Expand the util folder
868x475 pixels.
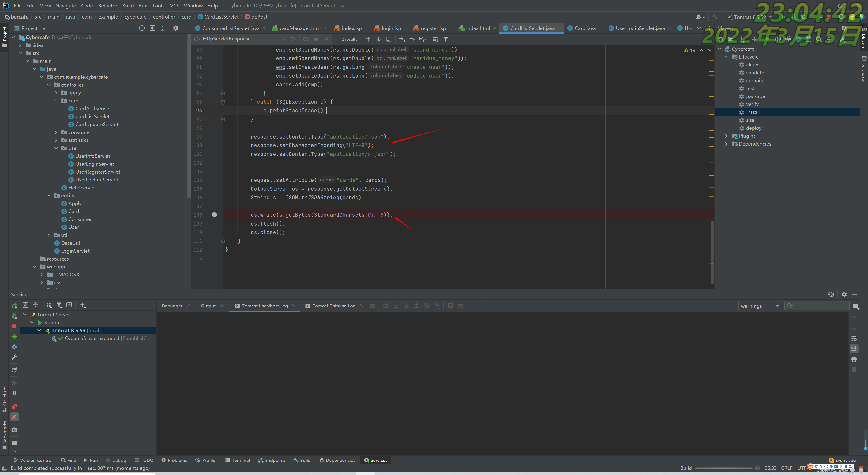(49, 235)
